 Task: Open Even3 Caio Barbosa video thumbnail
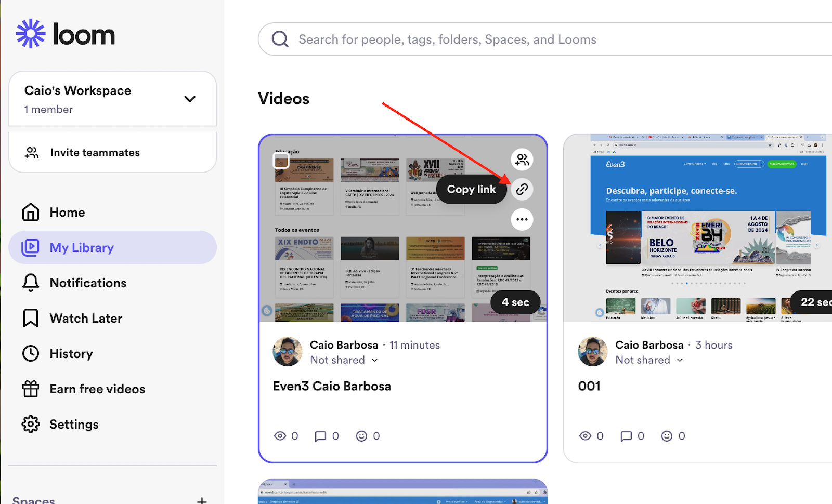coord(403,229)
